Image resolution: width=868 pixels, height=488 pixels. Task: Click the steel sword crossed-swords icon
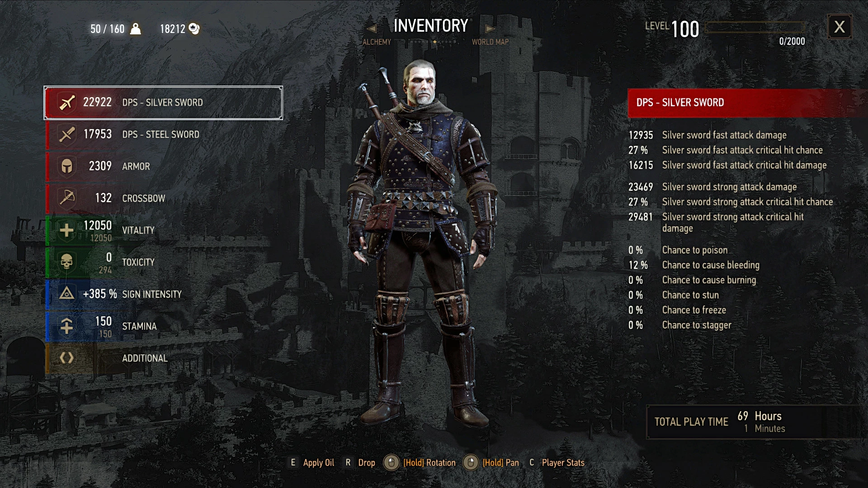point(67,135)
